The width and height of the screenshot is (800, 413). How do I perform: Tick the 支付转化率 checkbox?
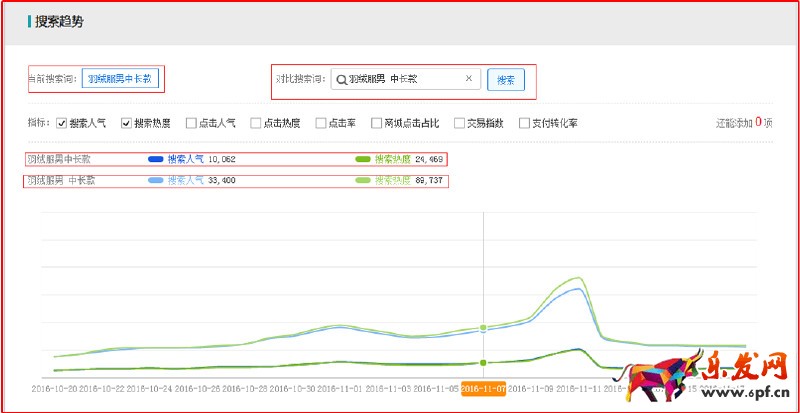coord(524,124)
